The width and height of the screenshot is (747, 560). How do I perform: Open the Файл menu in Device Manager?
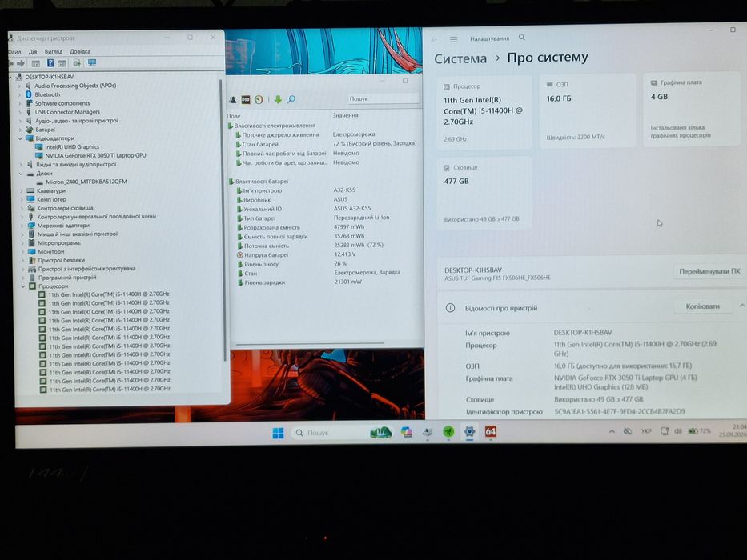click(x=14, y=51)
